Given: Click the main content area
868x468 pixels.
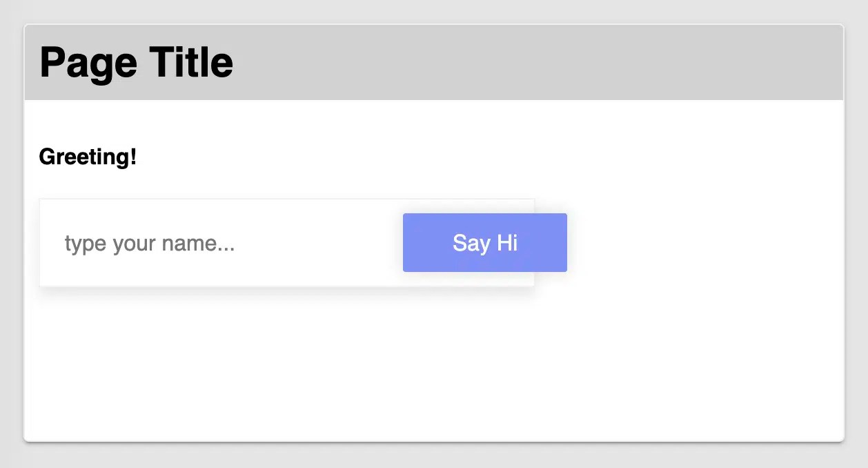Looking at the screenshot, I should coord(655,345).
